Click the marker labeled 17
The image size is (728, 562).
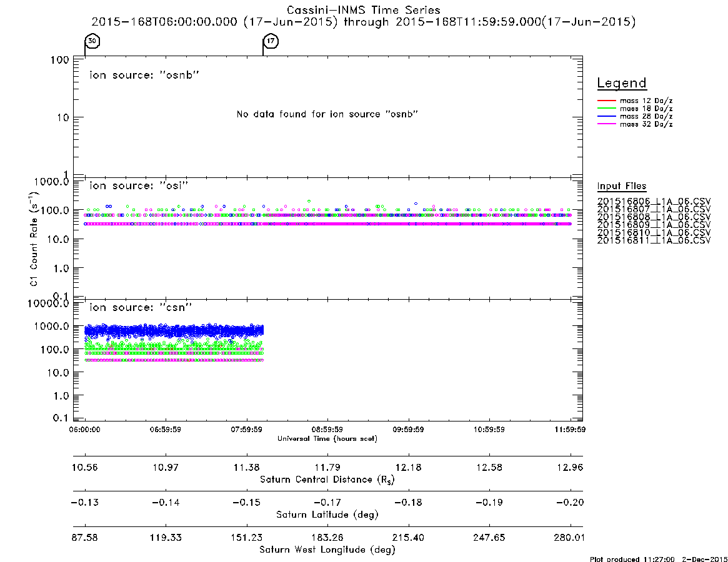[271, 41]
